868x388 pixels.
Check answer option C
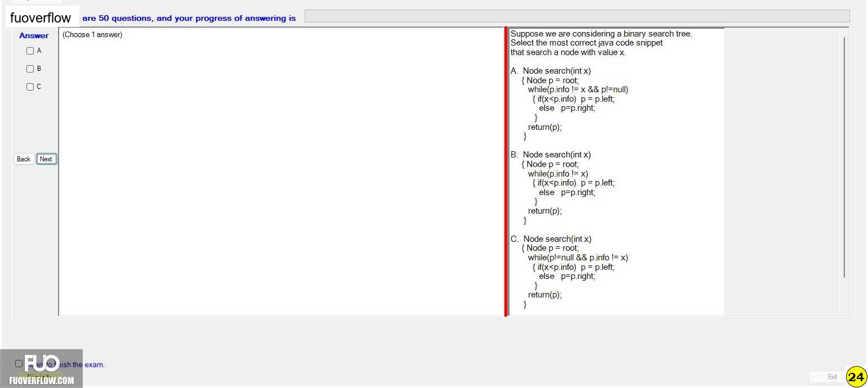point(30,87)
